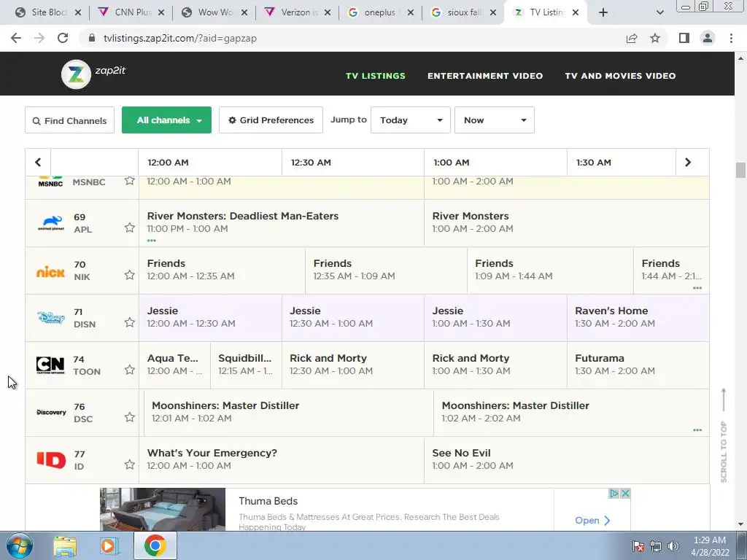Screen dimensions: 747x560
Task: Open See No Evil listing
Action: pyautogui.click(x=566, y=460)
